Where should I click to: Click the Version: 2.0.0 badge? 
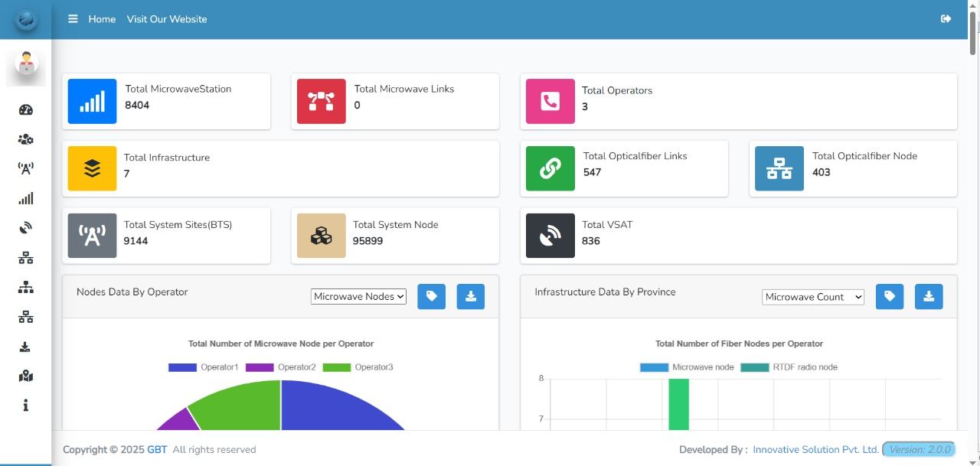coord(919,450)
